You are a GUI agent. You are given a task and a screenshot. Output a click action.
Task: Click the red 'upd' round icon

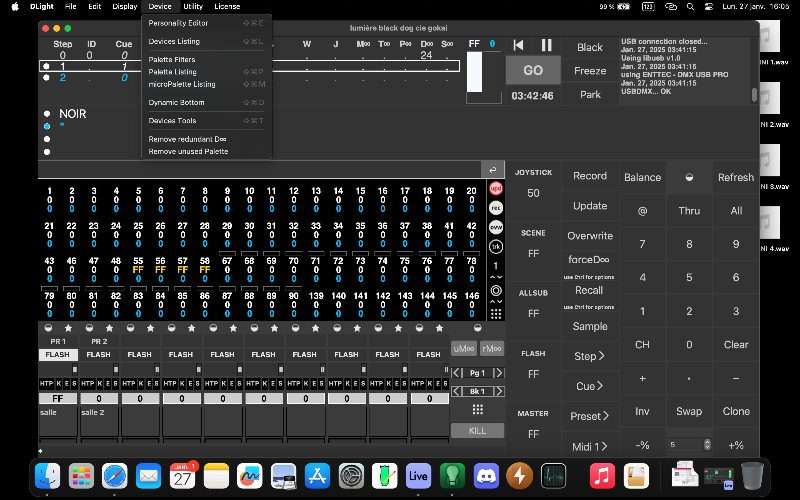point(495,188)
